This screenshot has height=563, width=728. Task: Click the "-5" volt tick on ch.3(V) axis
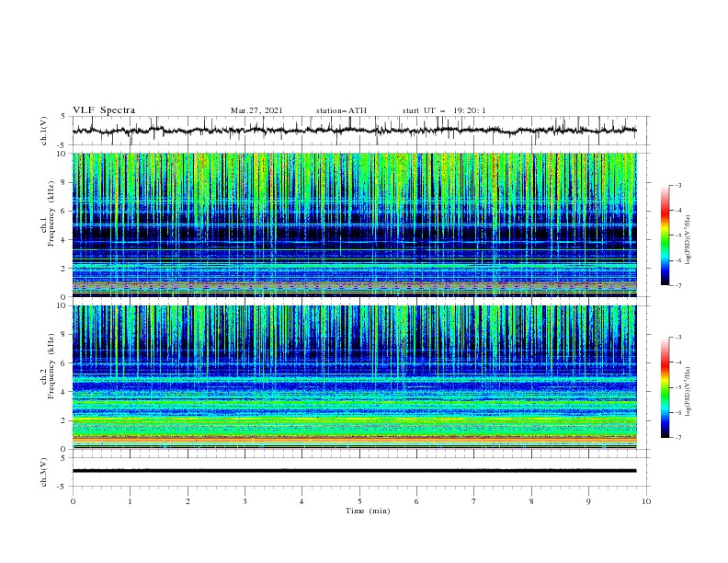pyautogui.click(x=63, y=487)
